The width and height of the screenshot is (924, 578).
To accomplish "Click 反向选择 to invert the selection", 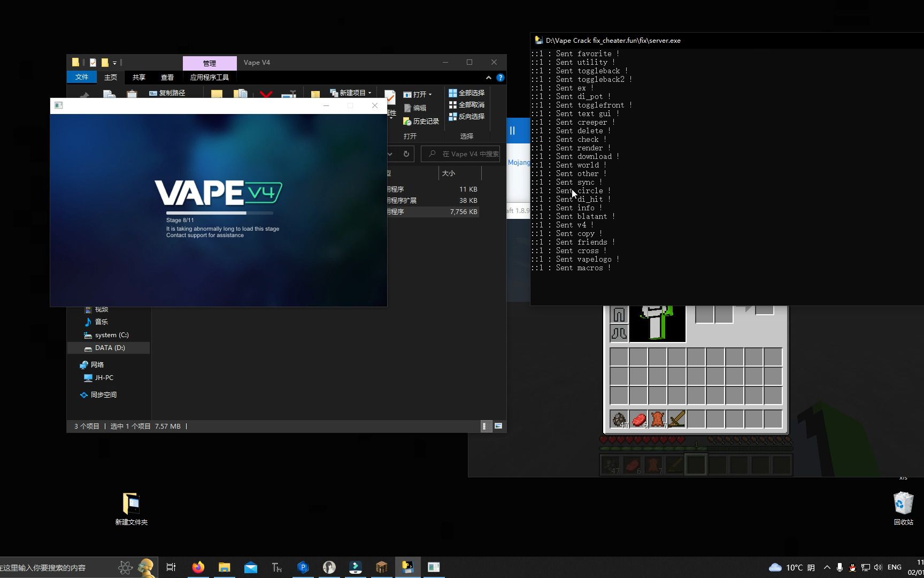I will pyautogui.click(x=467, y=116).
